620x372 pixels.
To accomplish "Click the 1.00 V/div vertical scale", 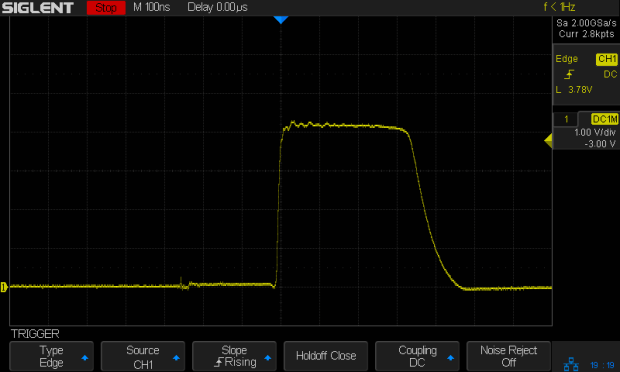I will pos(595,132).
